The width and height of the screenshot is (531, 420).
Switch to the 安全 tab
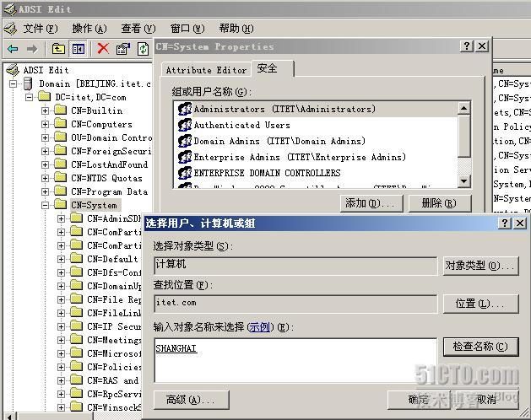point(273,68)
